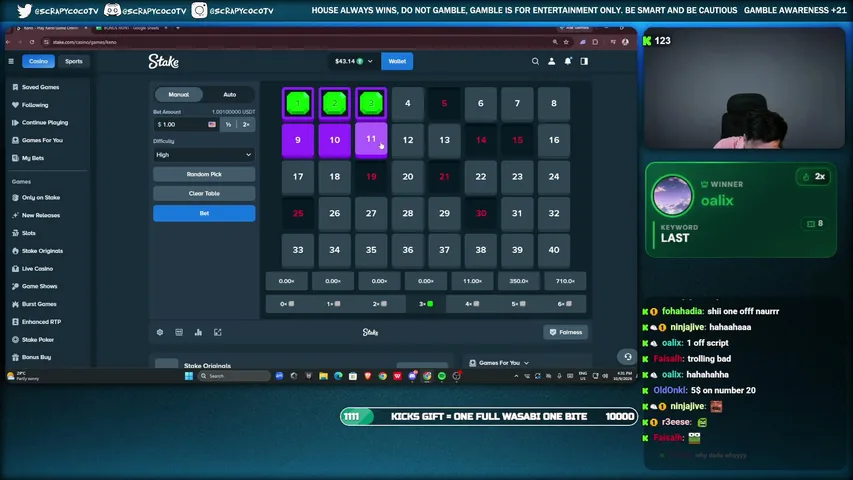Open Live Casino category
This screenshot has height=480, width=853.
37,269
